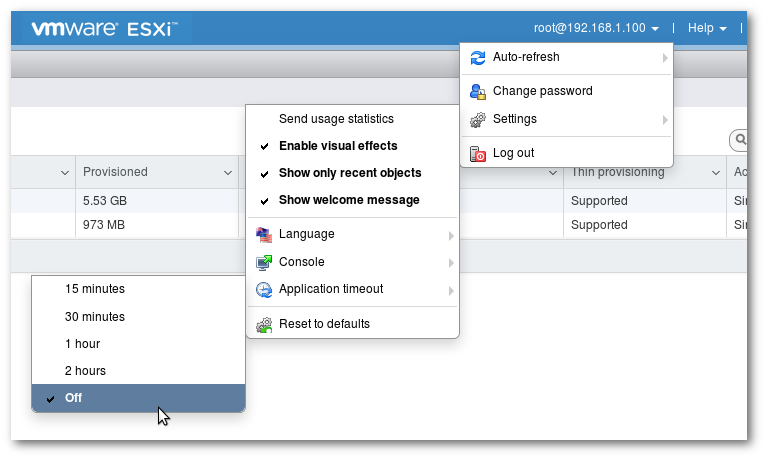Enable Send usage statistics
766x459 pixels.
pyautogui.click(x=336, y=119)
